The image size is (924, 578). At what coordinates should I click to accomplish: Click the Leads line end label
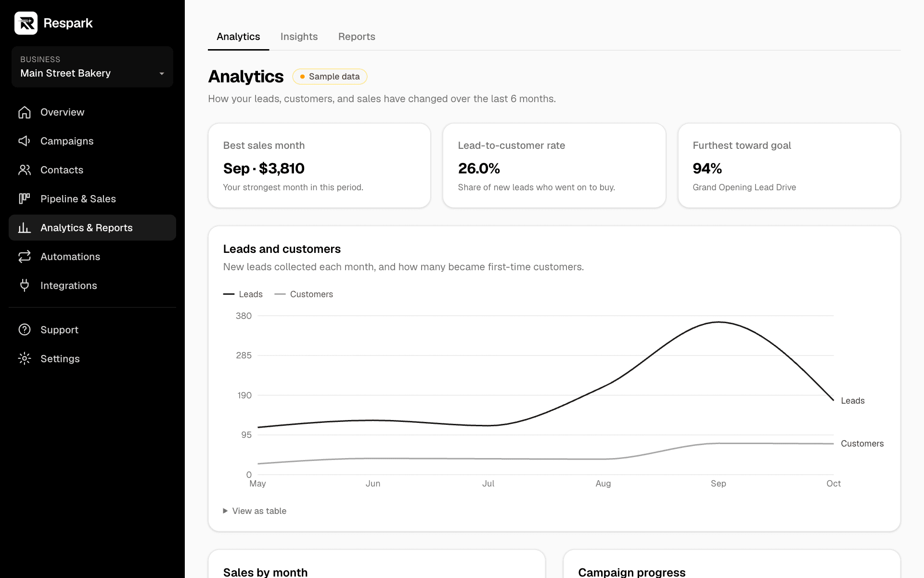click(853, 401)
